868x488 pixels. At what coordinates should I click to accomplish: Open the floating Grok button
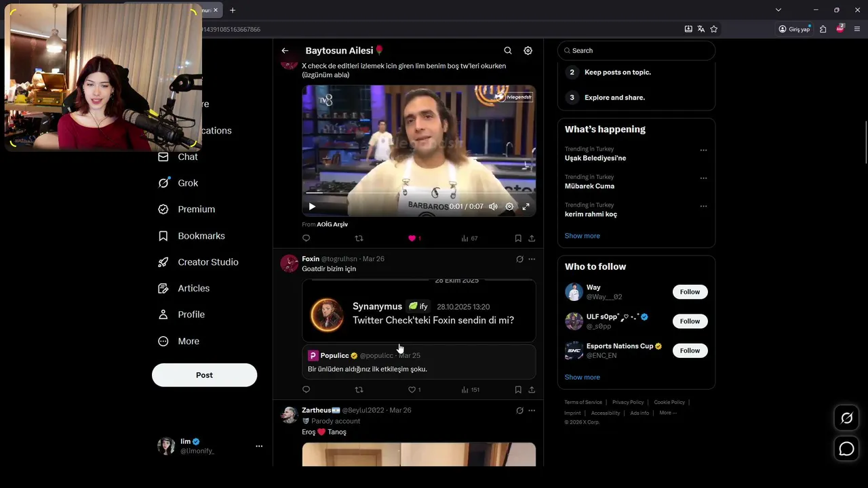[x=847, y=418]
